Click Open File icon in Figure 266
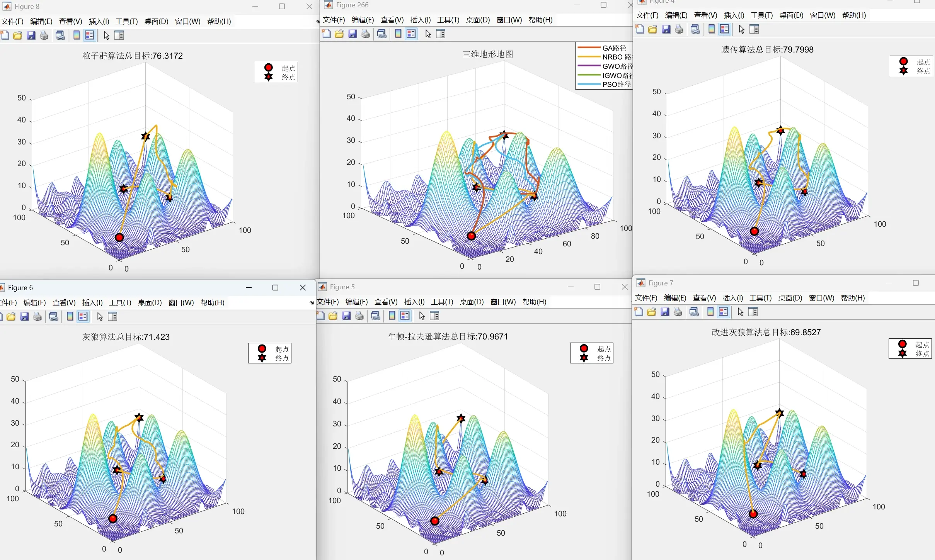 [339, 34]
